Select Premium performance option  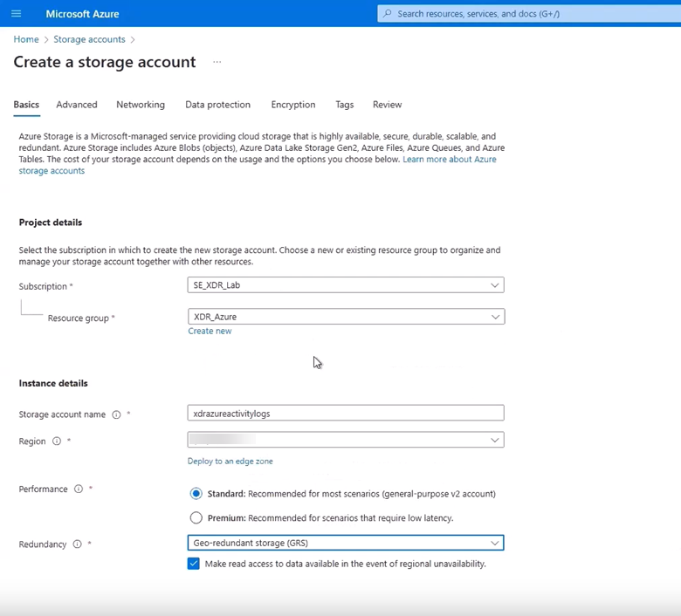coord(196,518)
